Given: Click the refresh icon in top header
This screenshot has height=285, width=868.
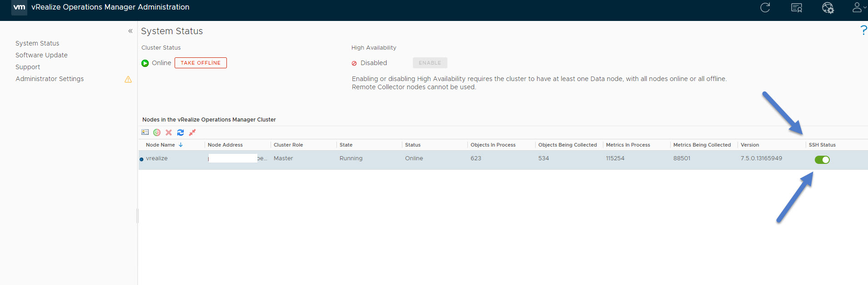Looking at the screenshot, I should [765, 8].
